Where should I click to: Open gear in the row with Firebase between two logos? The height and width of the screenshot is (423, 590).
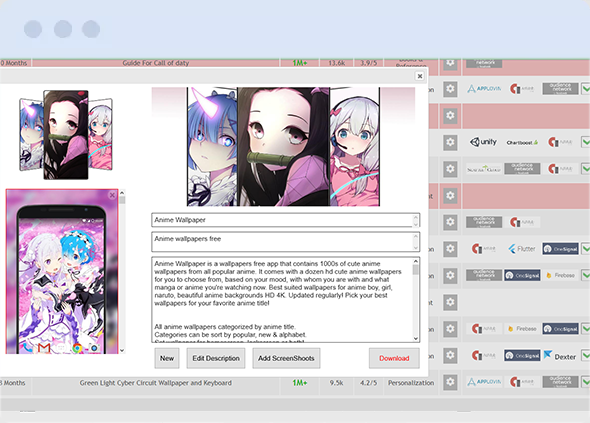[x=450, y=329]
